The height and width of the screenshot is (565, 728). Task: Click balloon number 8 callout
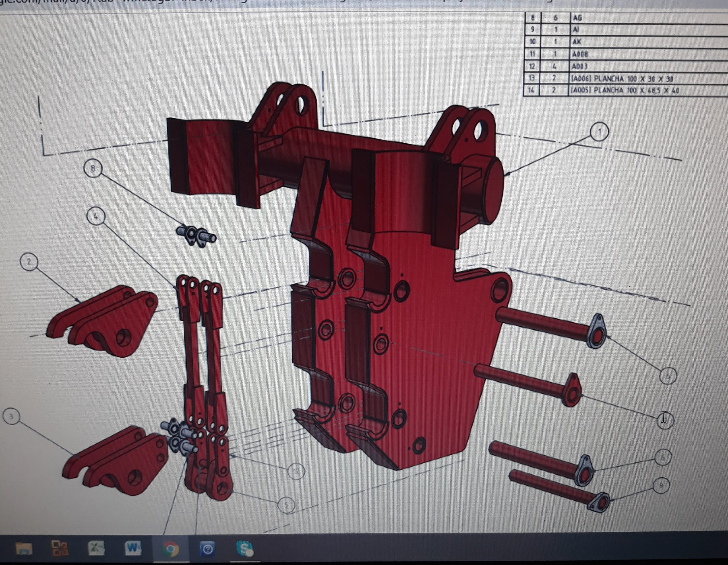(93, 168)
